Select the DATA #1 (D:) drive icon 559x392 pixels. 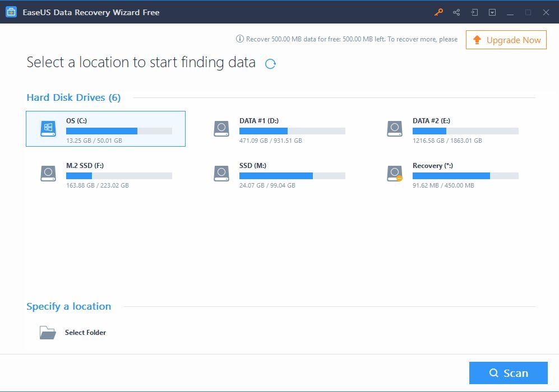[x=221, y=129]
